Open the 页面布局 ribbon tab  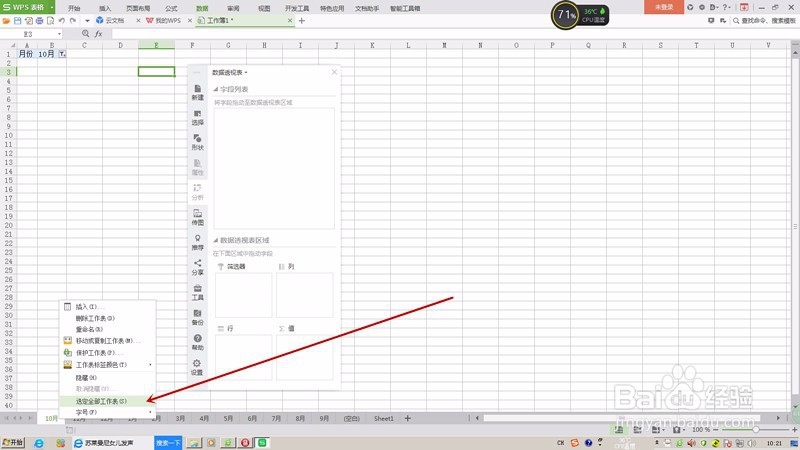[138, 8]
